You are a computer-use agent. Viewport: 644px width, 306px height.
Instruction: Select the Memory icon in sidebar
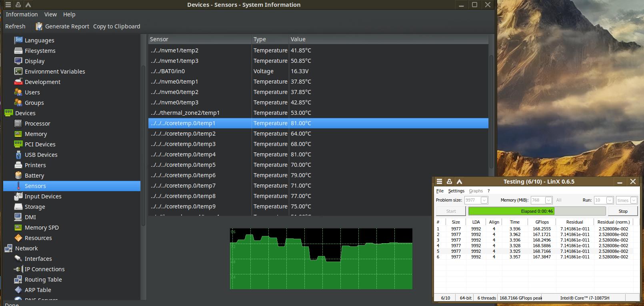[x=18, y=134]
